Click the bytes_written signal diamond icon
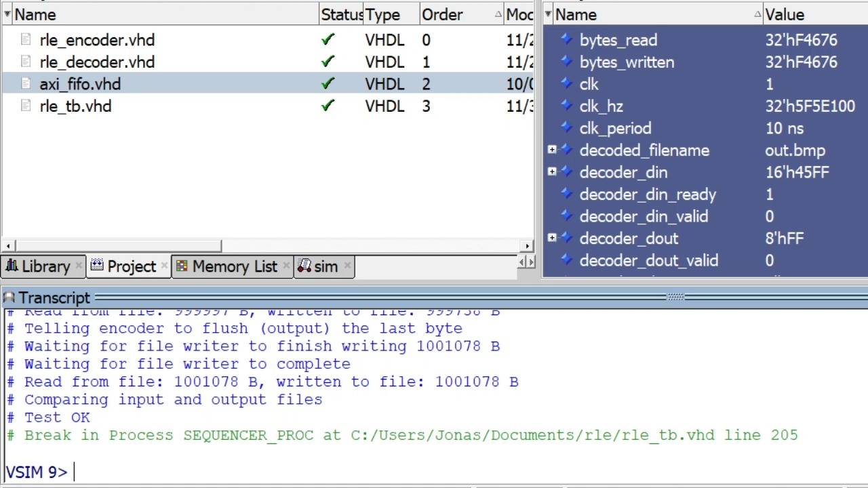868x488 pixels. (x=566, y=62)
